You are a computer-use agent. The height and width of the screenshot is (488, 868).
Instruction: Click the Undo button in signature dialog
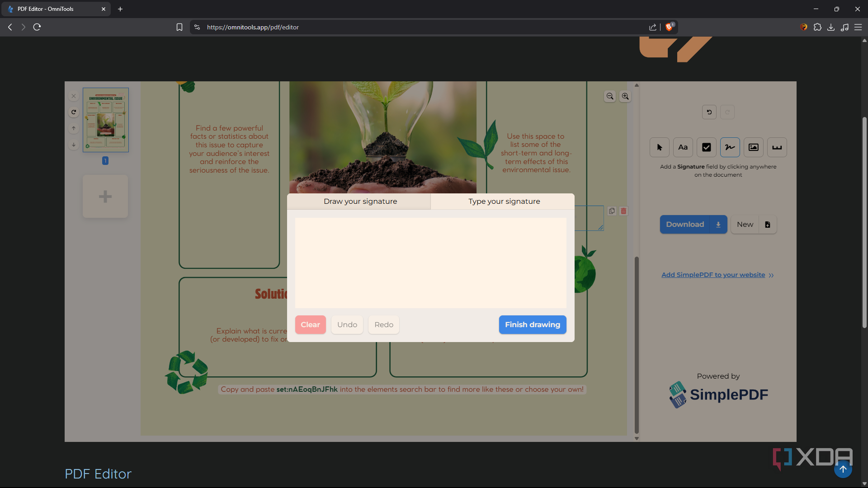tap(347, 325)
